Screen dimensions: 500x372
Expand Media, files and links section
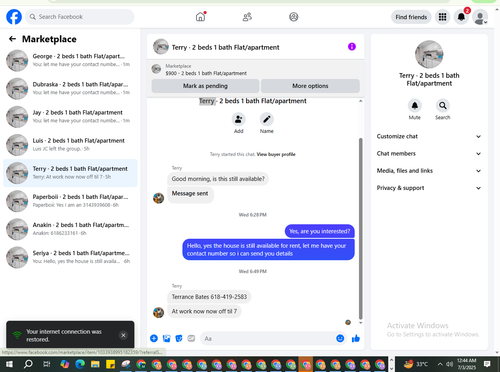click(429, 171)
